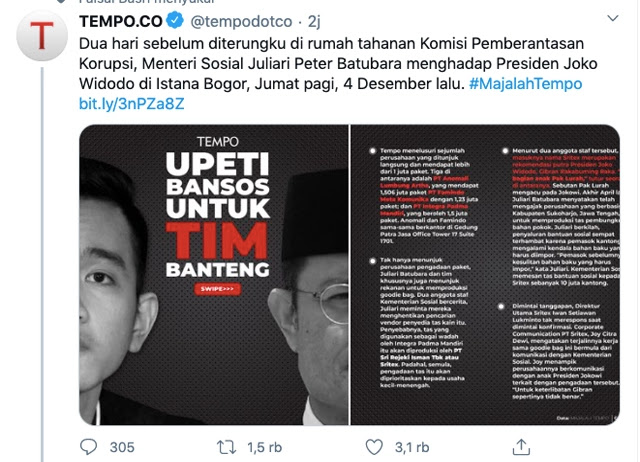Click the reply speech bubble icon
This screenshot has height=462, width=640.
(88, 447)
